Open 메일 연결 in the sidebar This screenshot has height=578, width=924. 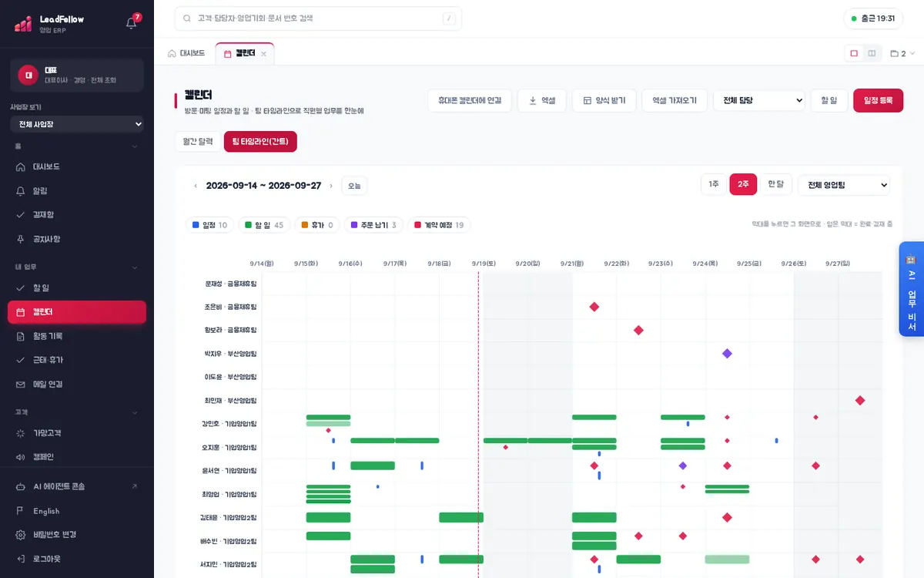77,384
